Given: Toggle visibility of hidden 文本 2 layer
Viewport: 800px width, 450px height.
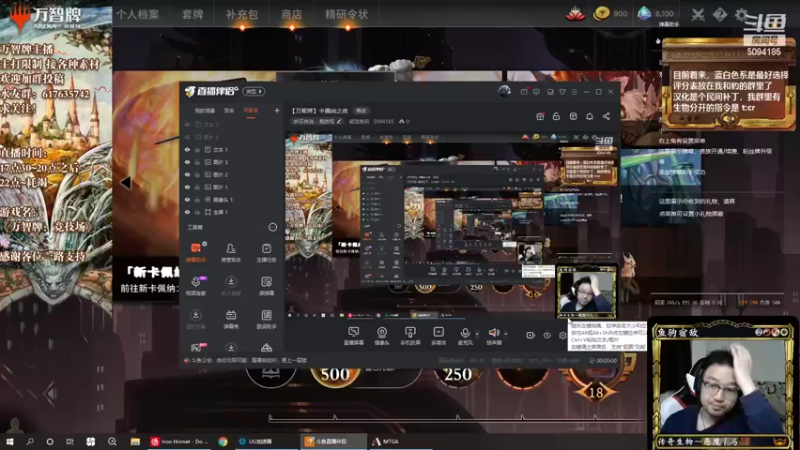Looking at the screenshot, I should 187,124.
